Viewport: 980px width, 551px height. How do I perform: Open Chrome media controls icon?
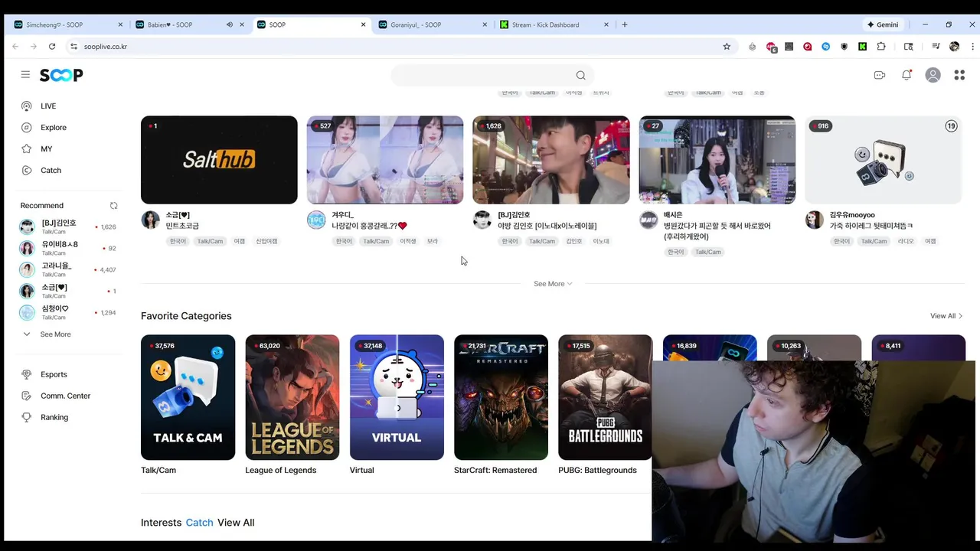pos(936,47)
